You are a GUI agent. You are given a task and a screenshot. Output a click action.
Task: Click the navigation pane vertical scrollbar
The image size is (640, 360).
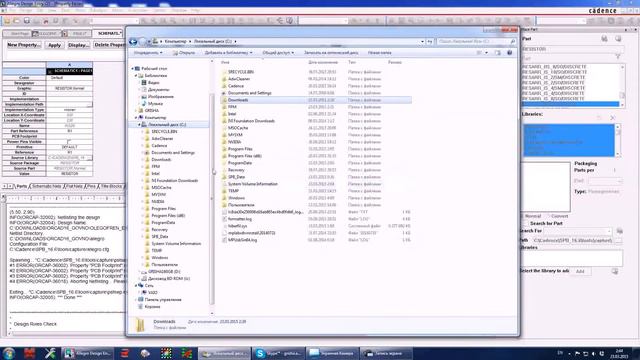point(211,198)
